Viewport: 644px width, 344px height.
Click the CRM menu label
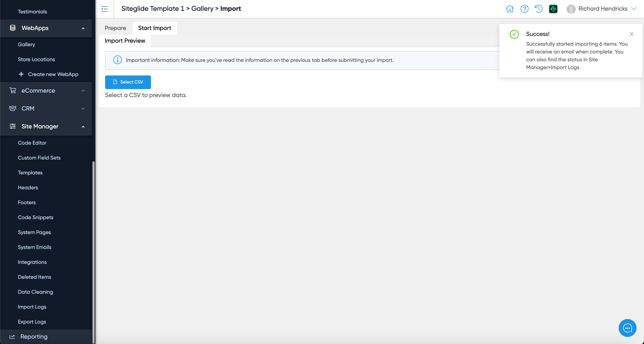coord(28,108)
